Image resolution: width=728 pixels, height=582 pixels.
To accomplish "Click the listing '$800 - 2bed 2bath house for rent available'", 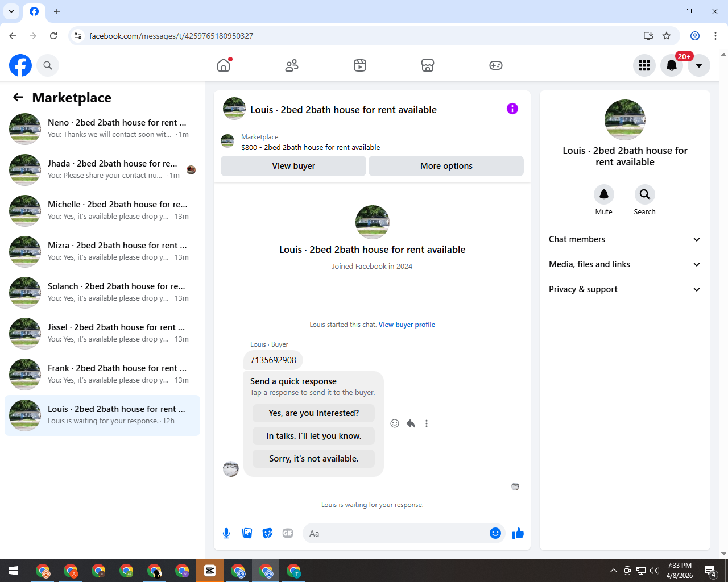I will pyautogui.click(x=311, y=147).
